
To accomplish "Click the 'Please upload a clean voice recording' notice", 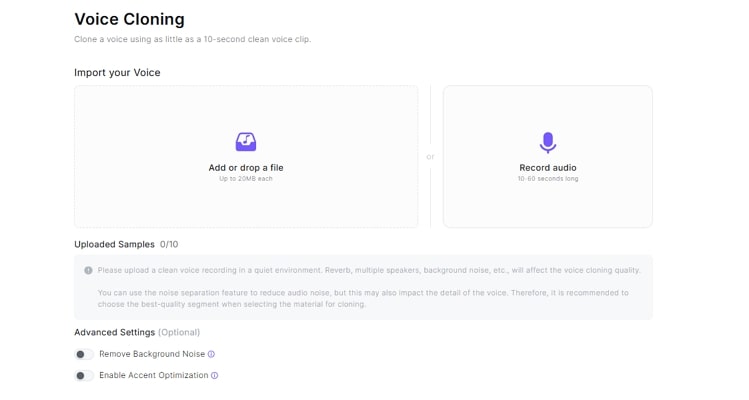I will pos(369,270).
